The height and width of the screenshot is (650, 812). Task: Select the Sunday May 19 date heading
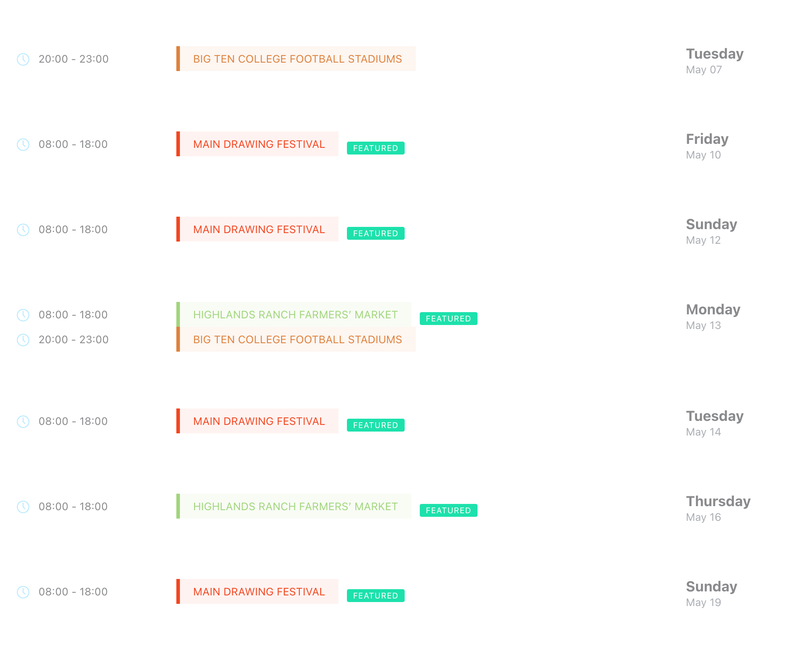[711, 587]
